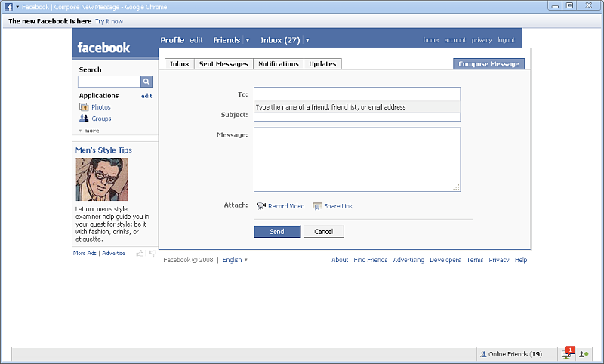This screenshot has width=604, height=364.
Task: Click the Advertise link
Action: click(114, 253)
